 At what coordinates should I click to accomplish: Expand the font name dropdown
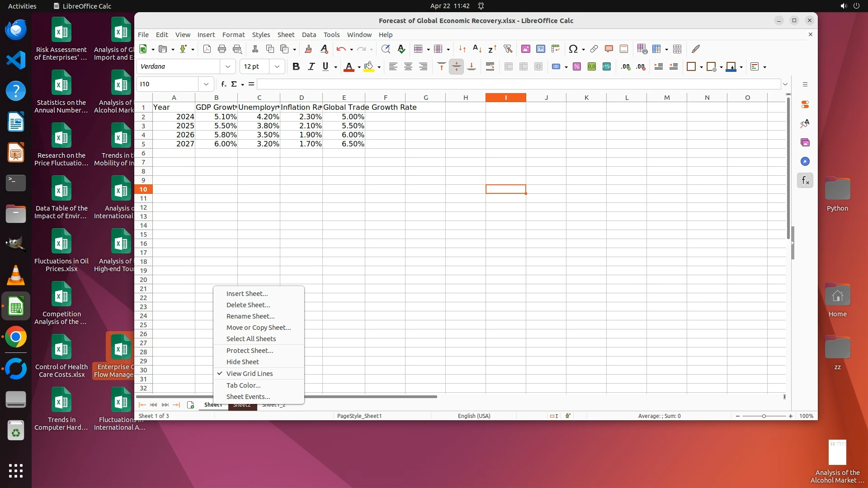point(228,66)
